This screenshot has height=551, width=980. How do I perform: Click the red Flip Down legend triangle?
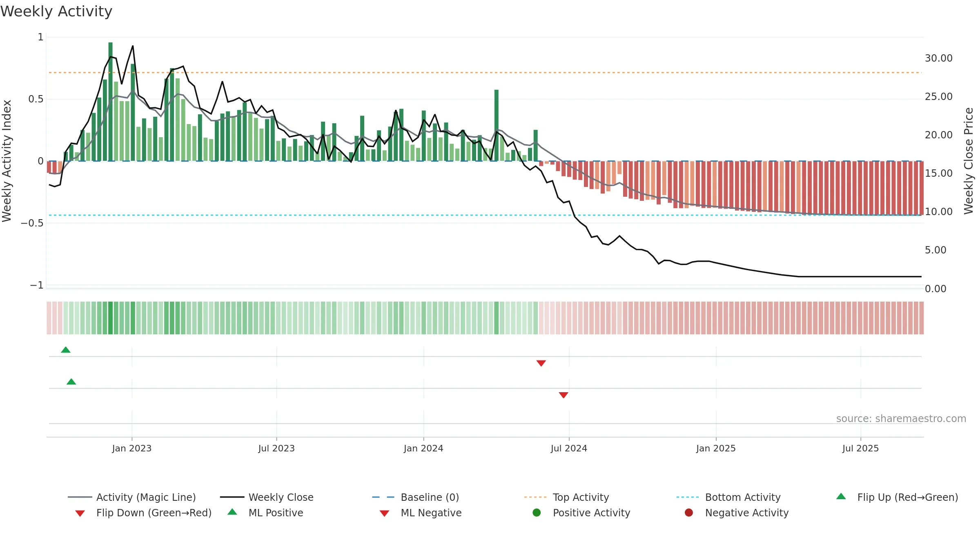(80, 513)
